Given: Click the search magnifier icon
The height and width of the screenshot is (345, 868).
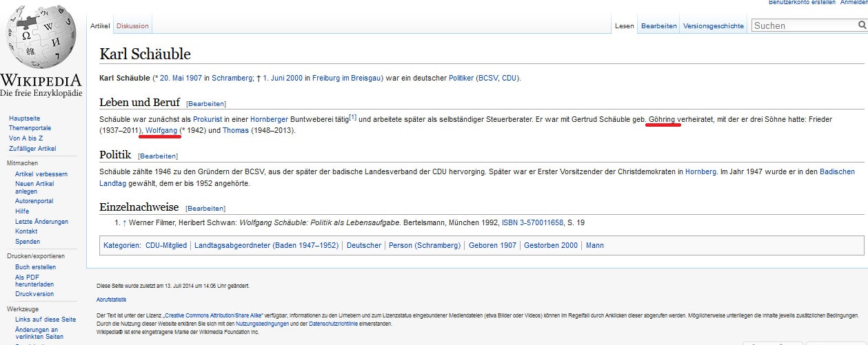Looking at the screenshot, I should [x=862, y=25].
